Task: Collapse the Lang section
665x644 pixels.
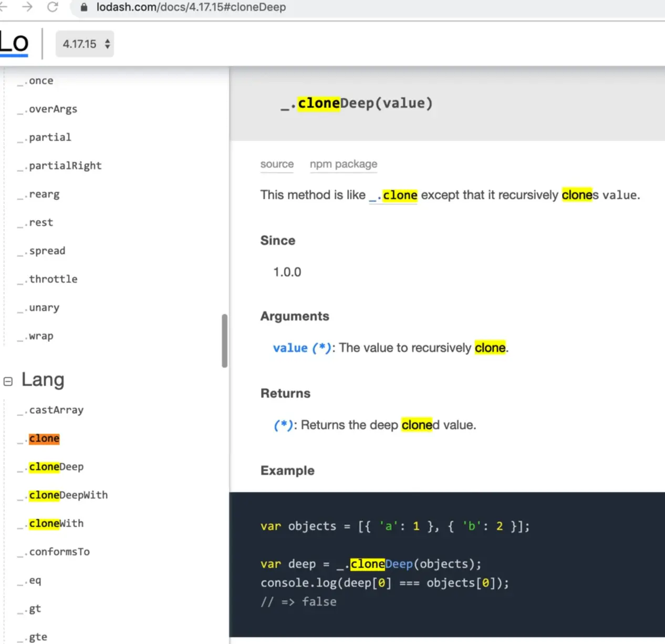Action: [8, 381]
